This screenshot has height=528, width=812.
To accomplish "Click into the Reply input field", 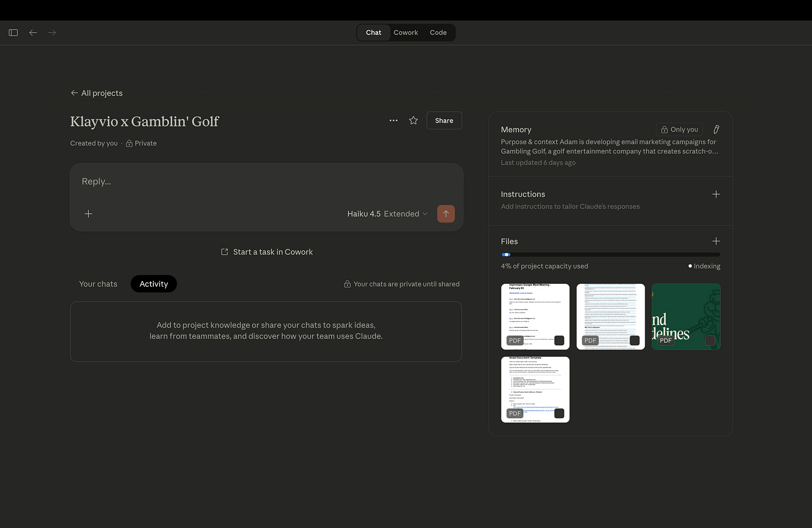I will pyautogui.click(x=267, y=182).
